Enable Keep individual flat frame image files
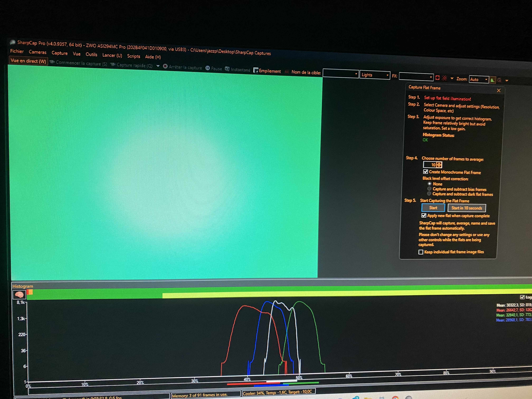This screenshot has height=399, width=532. 421,252
